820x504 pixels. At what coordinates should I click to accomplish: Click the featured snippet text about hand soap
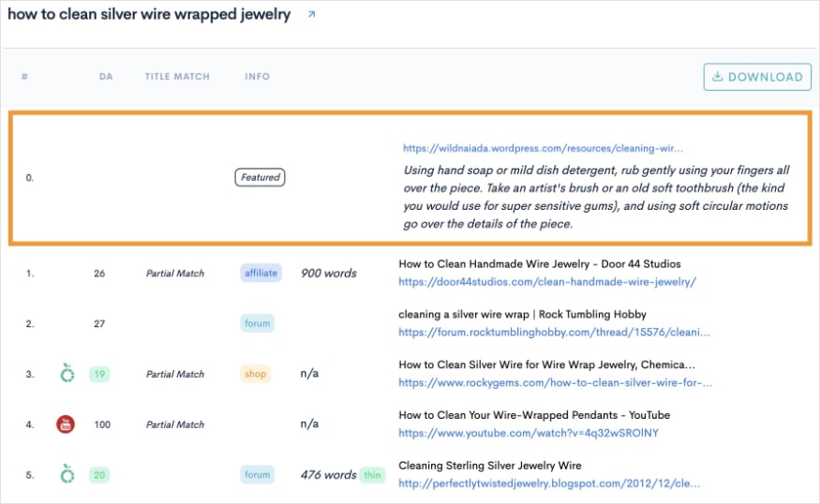point(596,197)
